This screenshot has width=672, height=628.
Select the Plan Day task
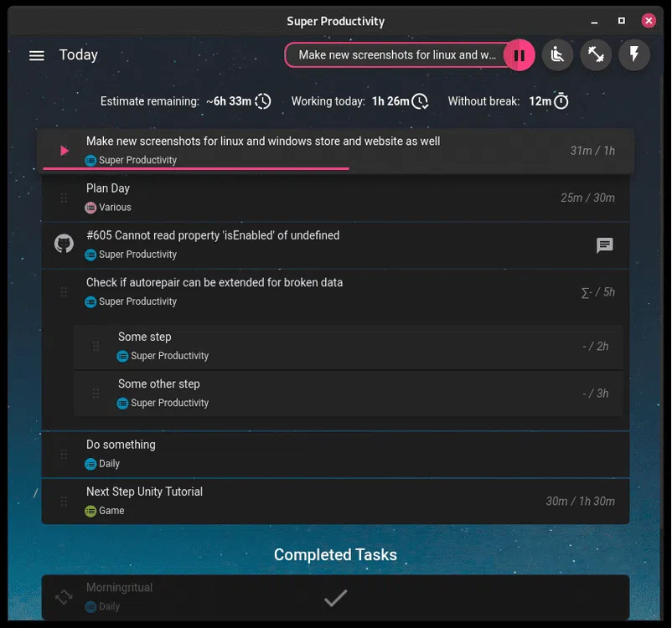(108, 188)
